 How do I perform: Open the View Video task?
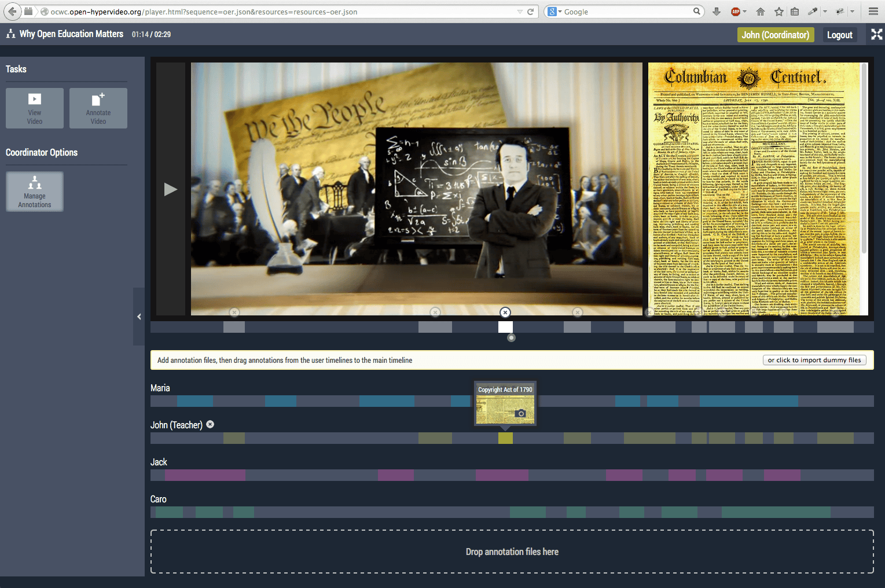35,108
